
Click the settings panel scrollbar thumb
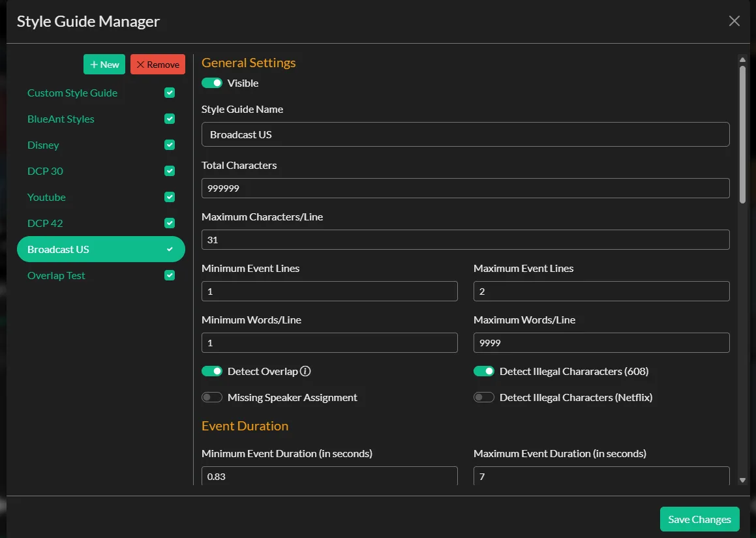[x=742, y=134]
